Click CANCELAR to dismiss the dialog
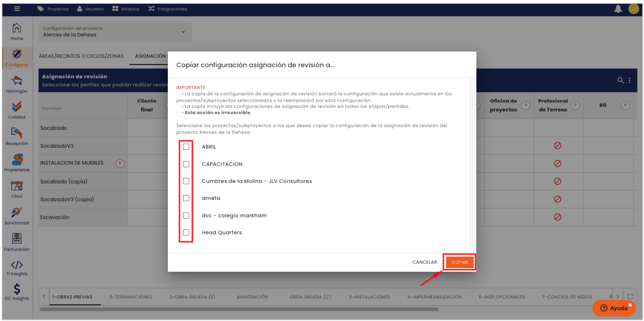The height and width of the screenshot is (321, 644). click(424, 262)
